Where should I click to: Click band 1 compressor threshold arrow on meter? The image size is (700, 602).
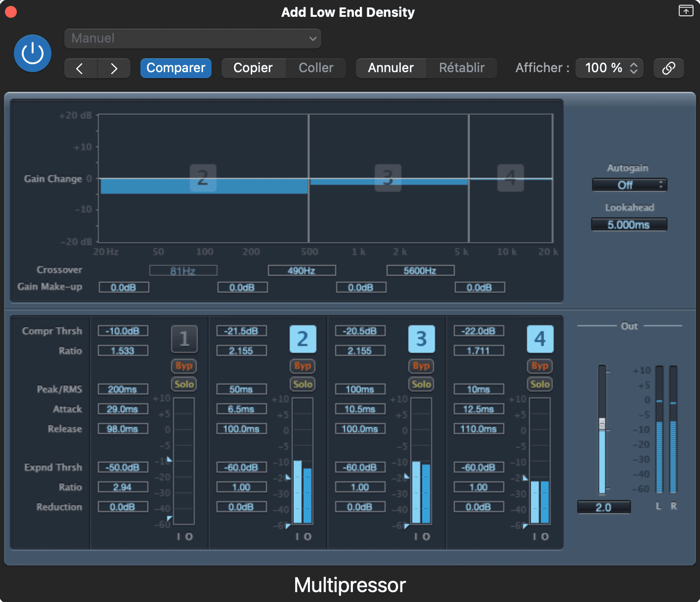point(169,459)
